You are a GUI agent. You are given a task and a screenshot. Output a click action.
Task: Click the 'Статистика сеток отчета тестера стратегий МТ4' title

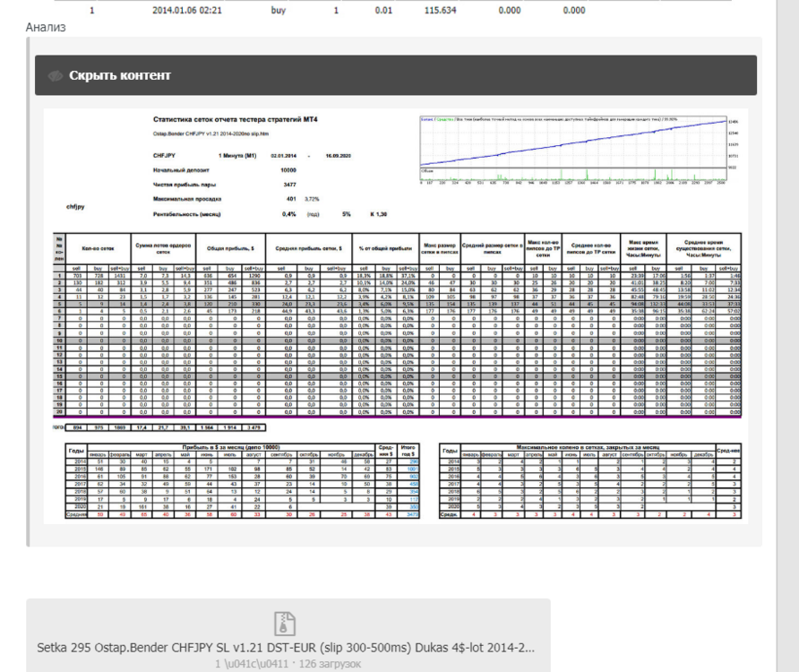pos(236,119)
